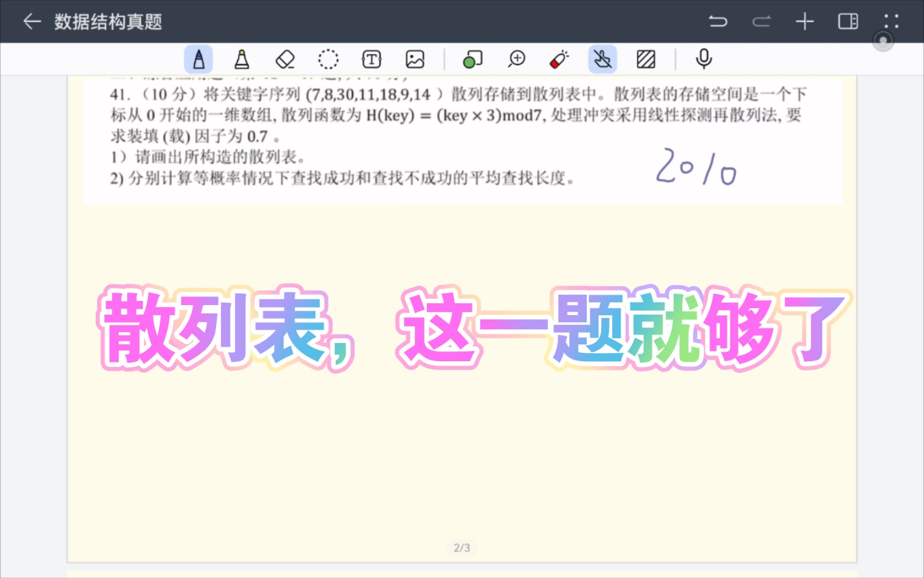Open the Shapes tool

coord(472,59)
